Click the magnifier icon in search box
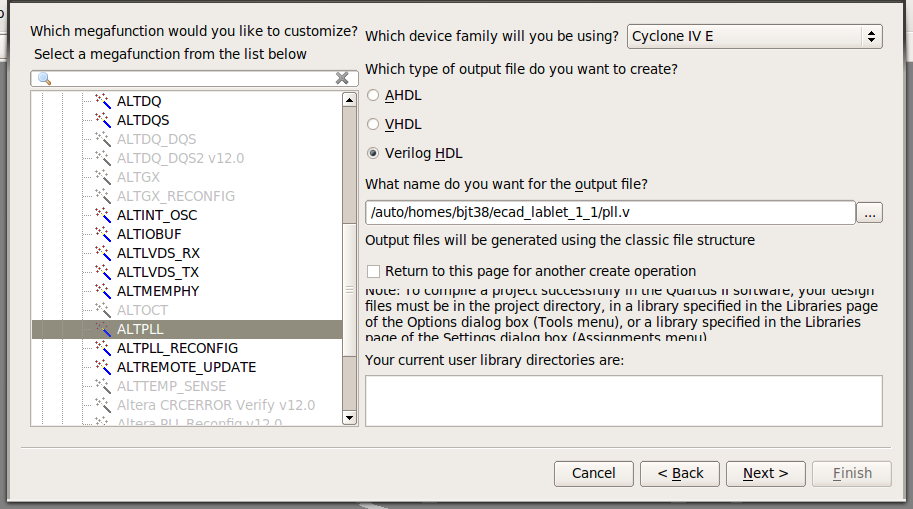Viewport: 913px width, 509px height. coord(44,78)
